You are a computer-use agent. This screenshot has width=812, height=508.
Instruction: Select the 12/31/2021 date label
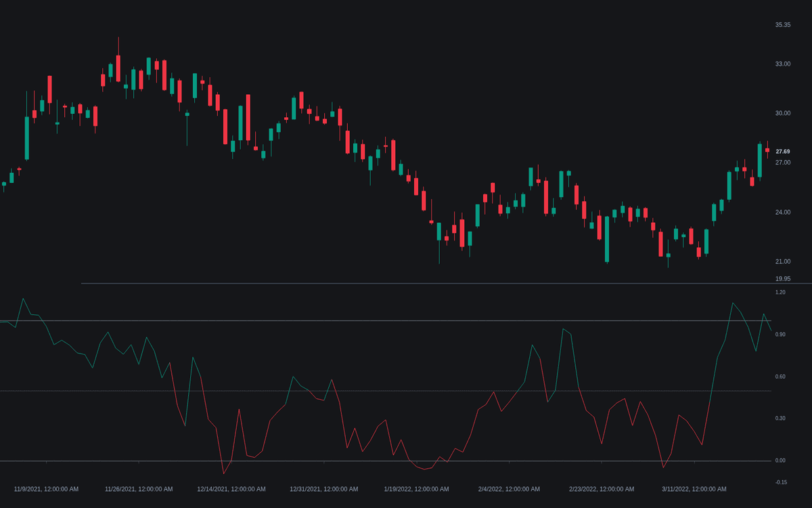coord(324,489)
